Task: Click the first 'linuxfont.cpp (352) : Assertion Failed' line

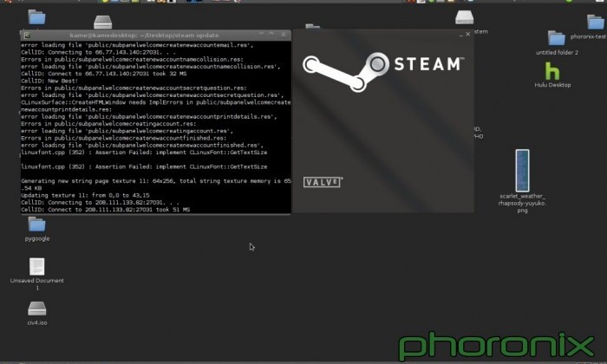Action: [x=144, y=153]
